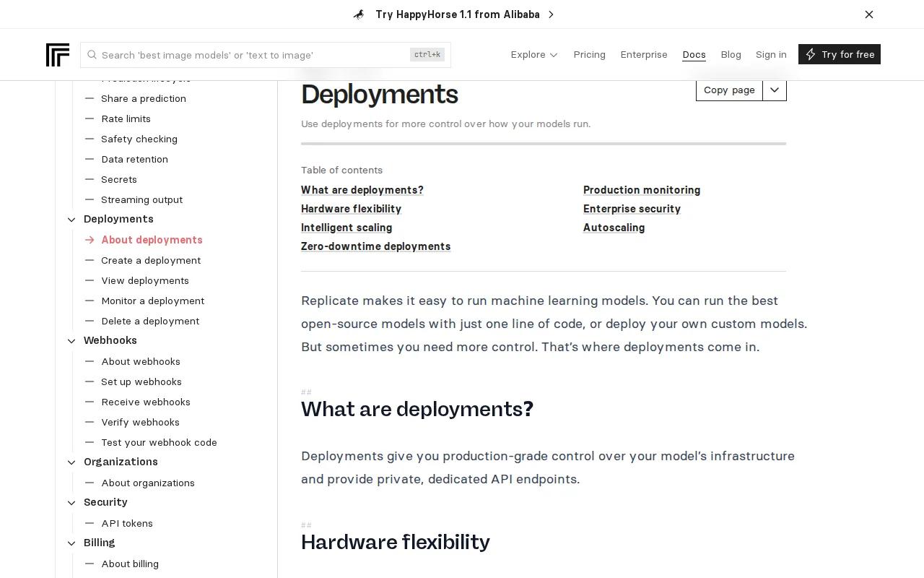Image resolution: width=924 pixels, height=578 pixels.
Task: Collapse the Billing sidebar section
Action: (x=71, y=543)
